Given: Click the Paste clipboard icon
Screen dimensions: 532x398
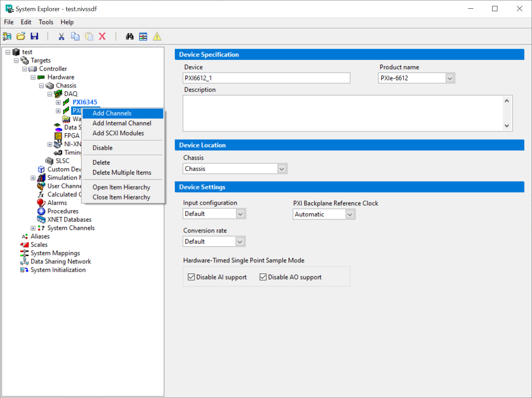Looking at the screenshot, I should (x=89, y=36).
